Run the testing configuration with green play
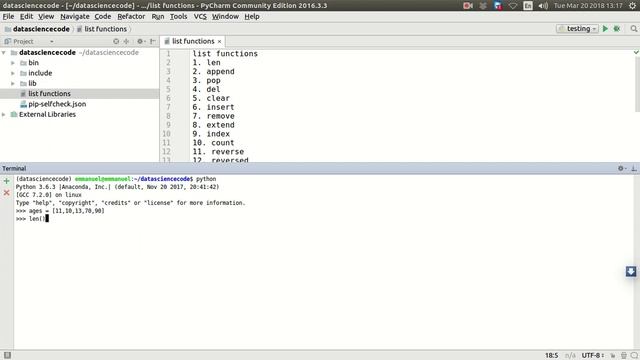 (x=605, y=29)
